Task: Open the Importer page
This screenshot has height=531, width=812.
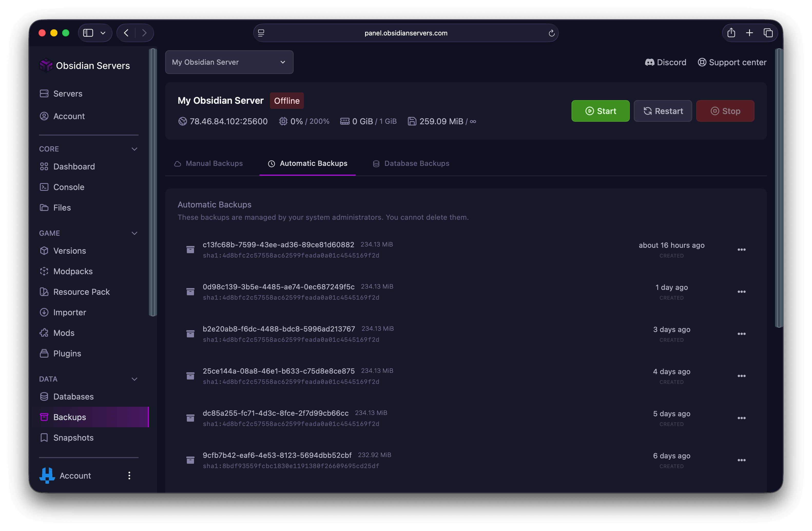Action: tap(70, 312)
